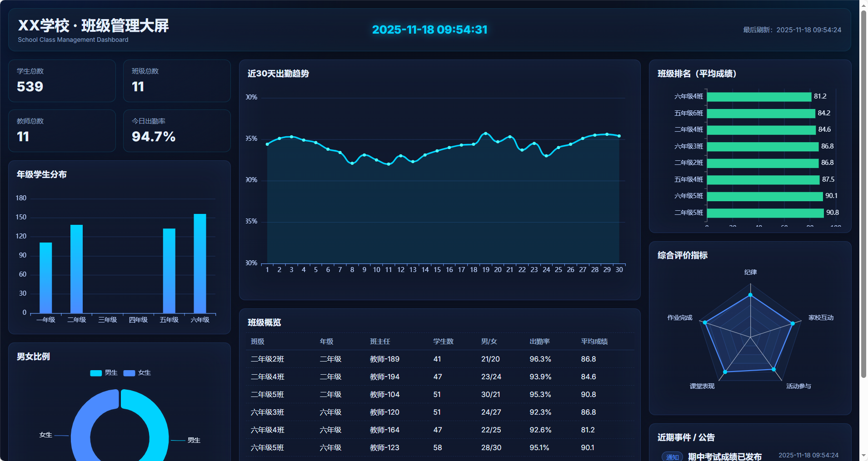The image size is (868, 461).
Task: Open the 期中考试成绩已发布 announcement
Action: pyautogui.click(x=724, y=456)
